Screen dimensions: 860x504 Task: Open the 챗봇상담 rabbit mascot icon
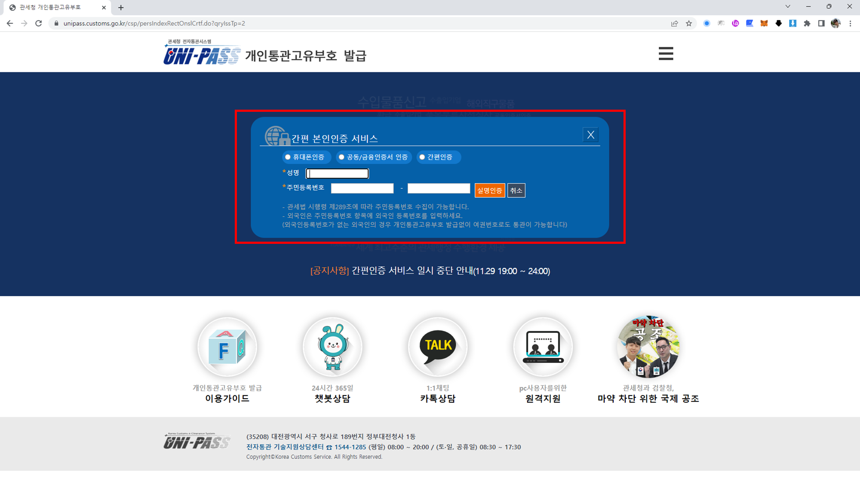(332, 347)
